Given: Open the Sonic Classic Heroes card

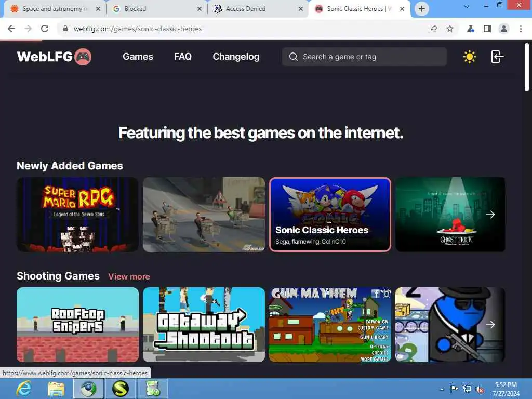Looking at the screenshot, I should (x=330, y=215).
